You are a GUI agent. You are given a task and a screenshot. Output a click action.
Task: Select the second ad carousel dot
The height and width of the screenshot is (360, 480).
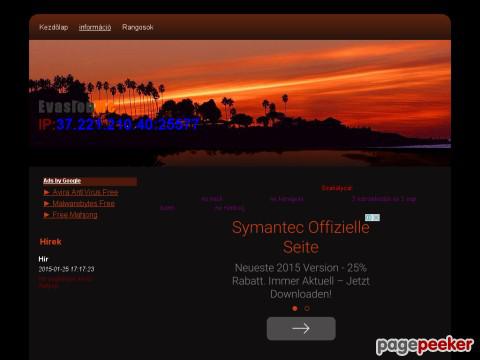point(307,309)
